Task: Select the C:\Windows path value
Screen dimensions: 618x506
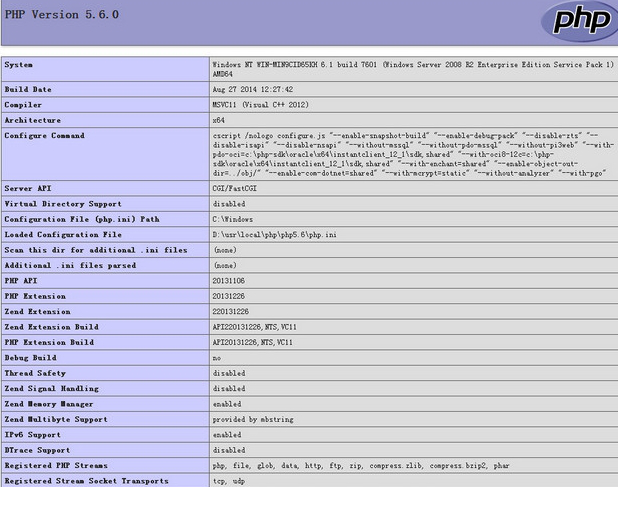Action: click(x=233, y=219)
